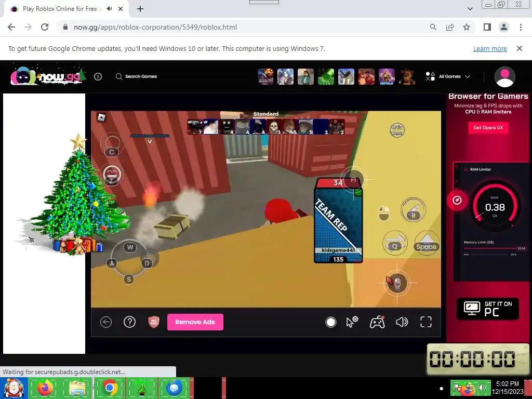Viewport: 532px width, 399px height.
Task: Open the user profile avatar
Action: pos(504,77)
